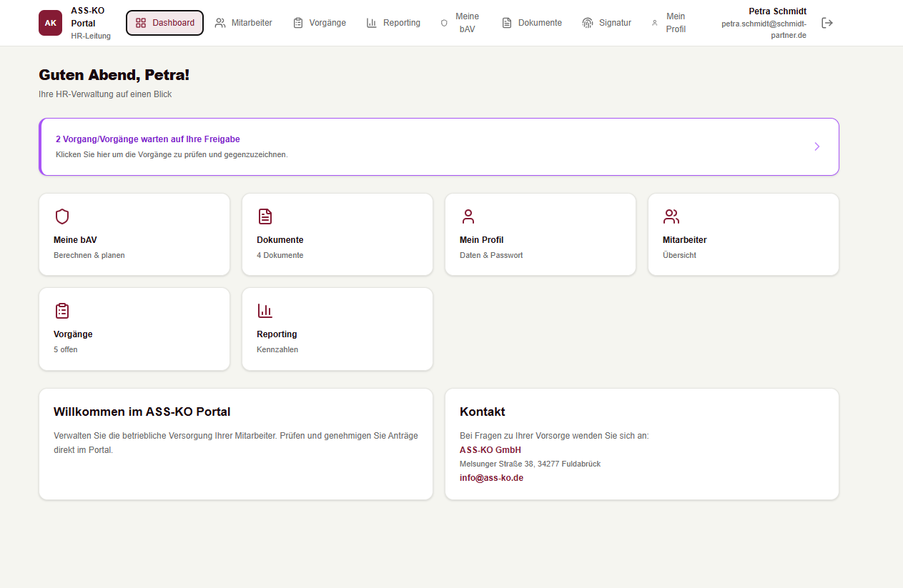Click the document icon on Dokumente card
The image size is (903, 588).
[265, 216]
